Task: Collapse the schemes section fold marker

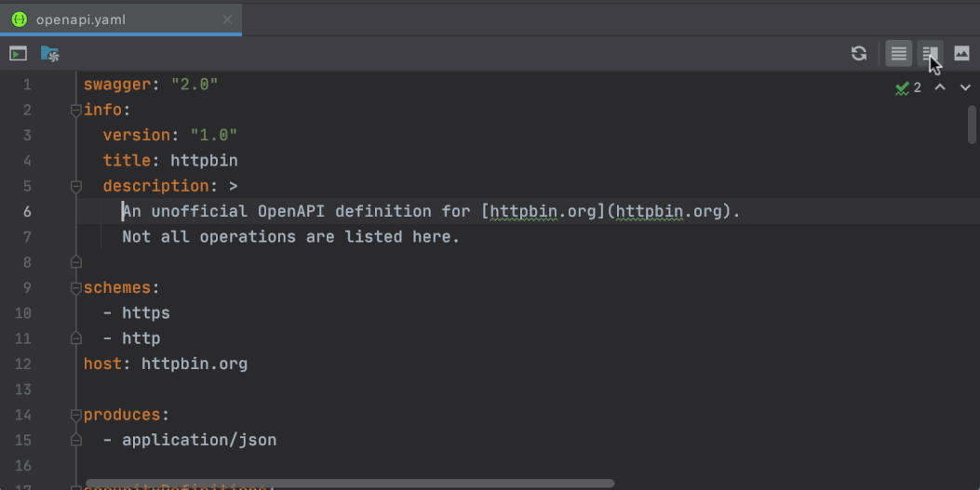Action: [x=75, y=287]
